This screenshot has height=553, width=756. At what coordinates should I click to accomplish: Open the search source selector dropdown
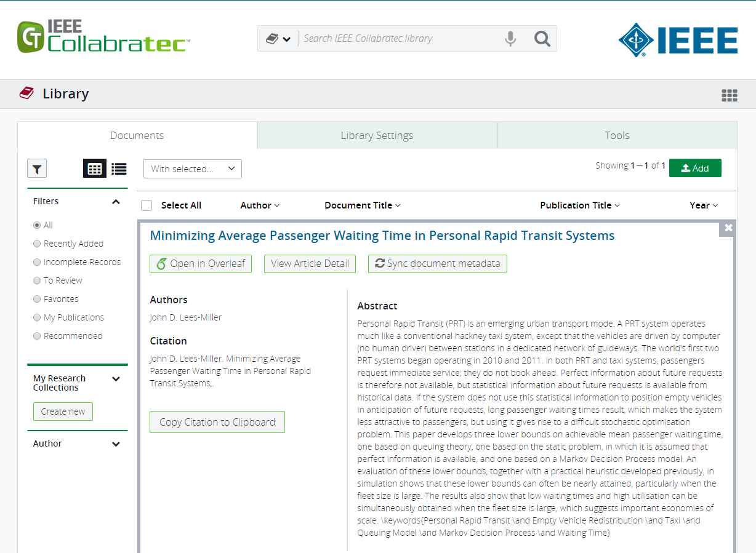[x=278, y=38]
